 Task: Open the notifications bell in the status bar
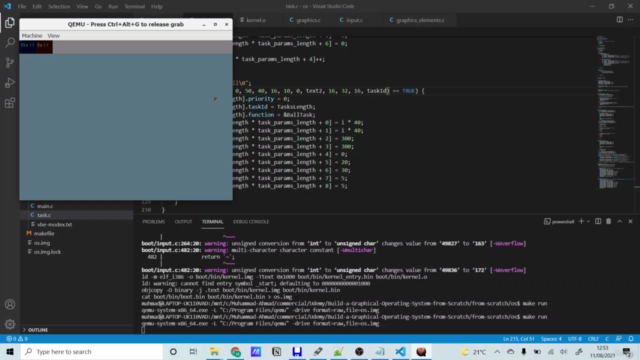(631, 339)
